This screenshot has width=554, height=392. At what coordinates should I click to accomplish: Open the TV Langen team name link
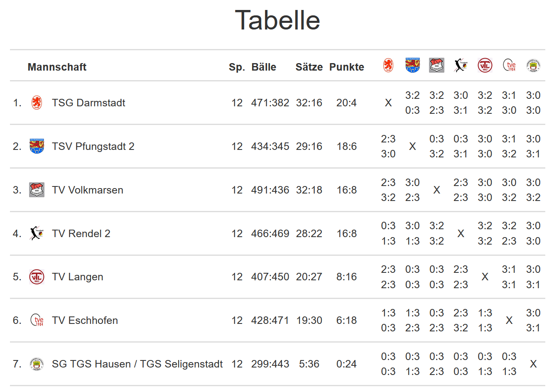[78, 277]
